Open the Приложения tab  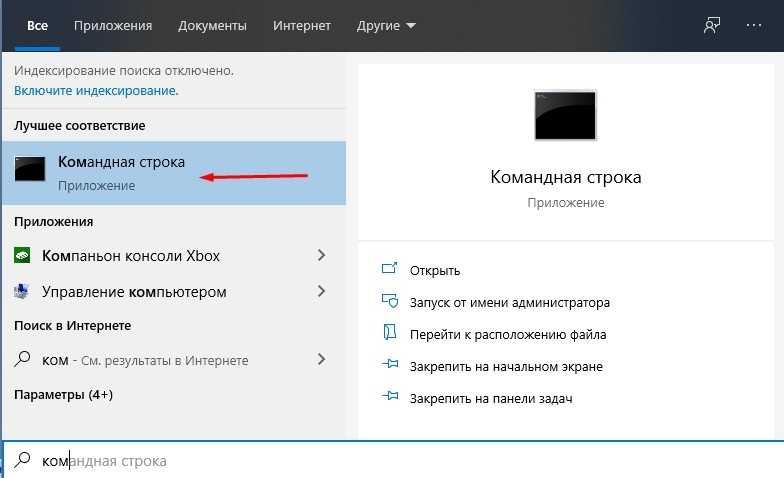point(113,26)
